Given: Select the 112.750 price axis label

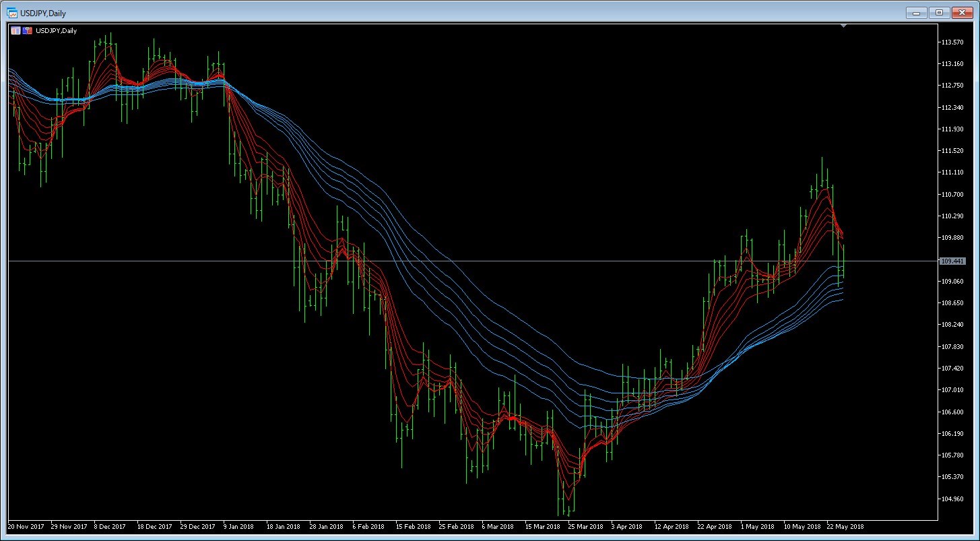Looking at the screenshot, I should pyautogui.click(x=954, y=86).
